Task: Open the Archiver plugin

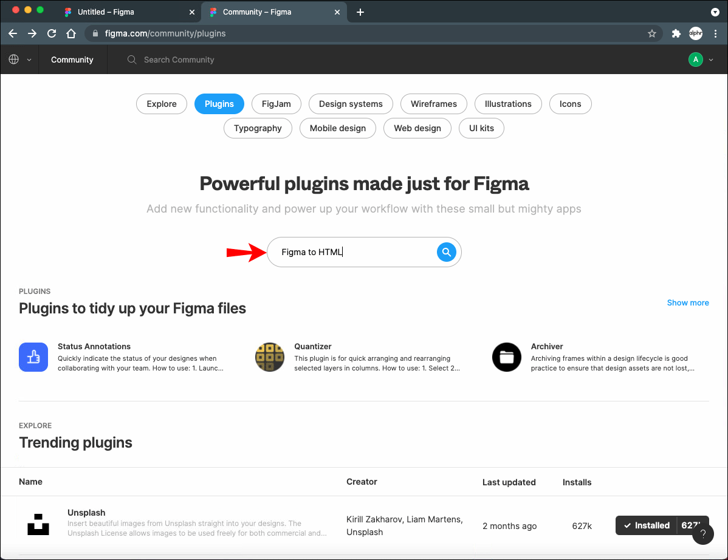Action: [x=547, y=346]
